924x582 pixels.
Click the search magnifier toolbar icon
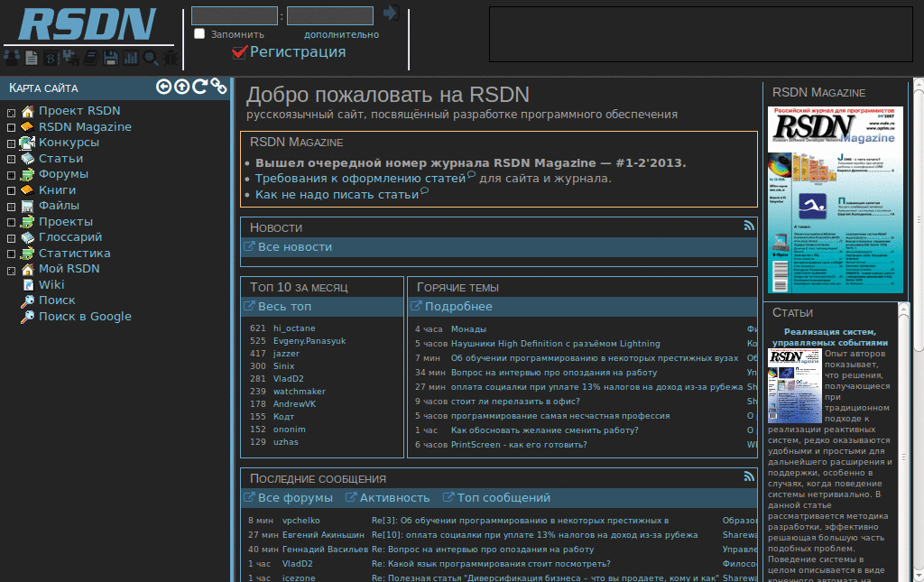pyautogui.click(x=152, y=56)
